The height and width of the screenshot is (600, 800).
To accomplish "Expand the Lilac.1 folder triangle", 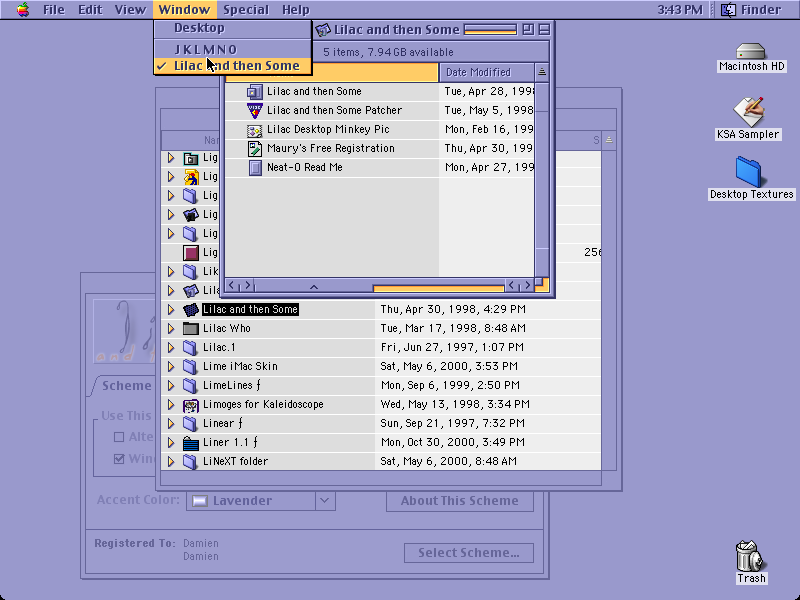I will click(171, 348).
